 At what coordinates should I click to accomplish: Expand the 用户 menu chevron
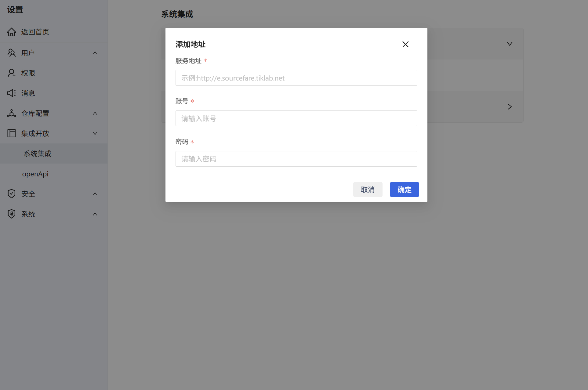tap(95, 53)
